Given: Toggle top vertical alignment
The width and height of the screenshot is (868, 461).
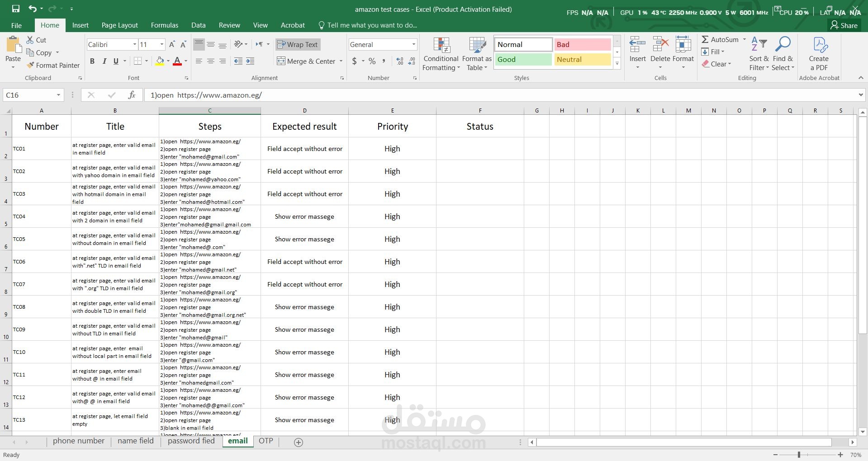Looking at the screenshot, I should click(199, 44).
